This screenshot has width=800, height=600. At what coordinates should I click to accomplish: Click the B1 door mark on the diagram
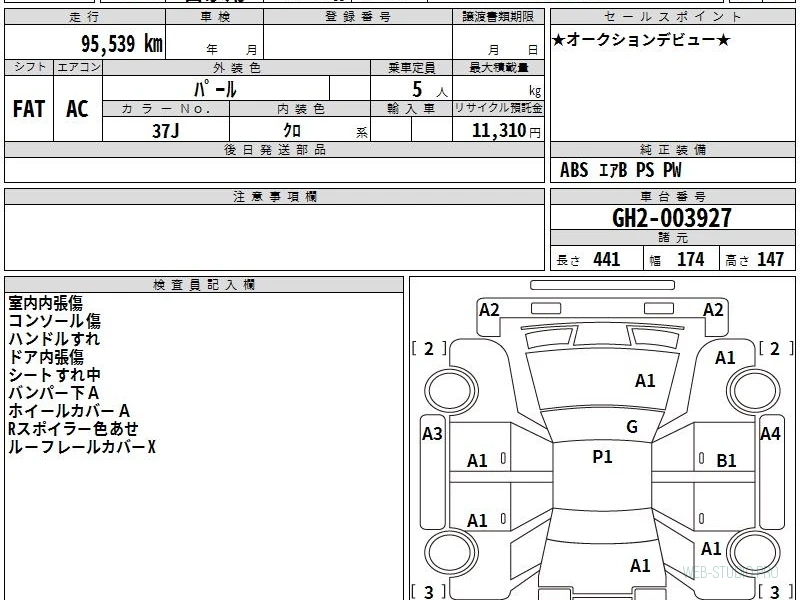(x=726, y=461)
